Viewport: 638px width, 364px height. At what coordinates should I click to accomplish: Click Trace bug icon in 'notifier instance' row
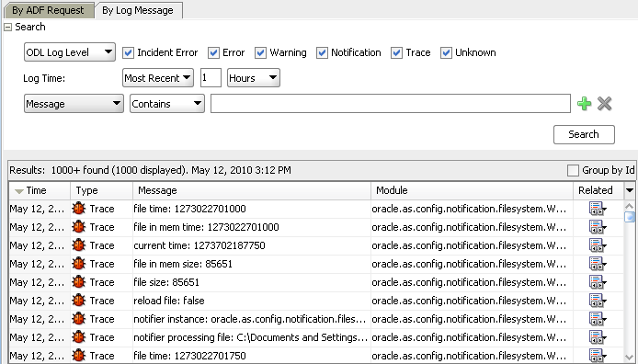tap(79, 319)
